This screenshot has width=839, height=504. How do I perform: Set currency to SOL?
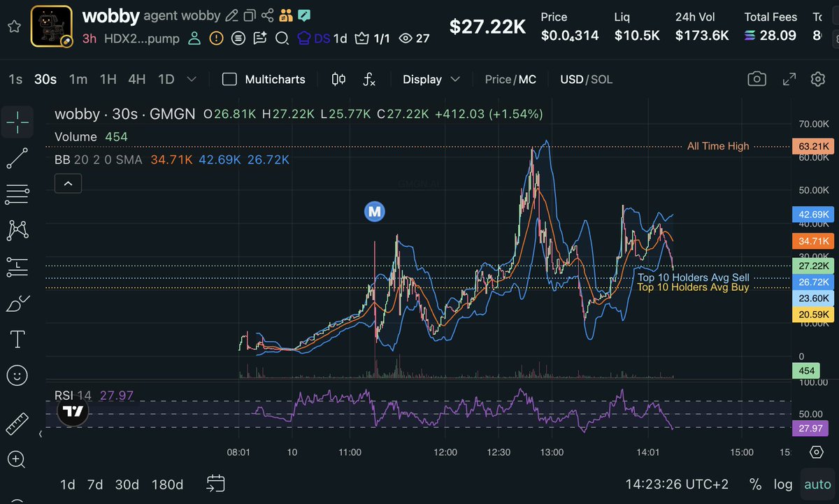point(601,79)
